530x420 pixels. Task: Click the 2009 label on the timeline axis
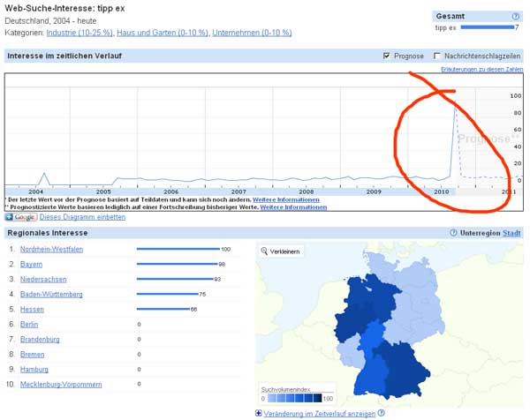[x=374, y=191]
